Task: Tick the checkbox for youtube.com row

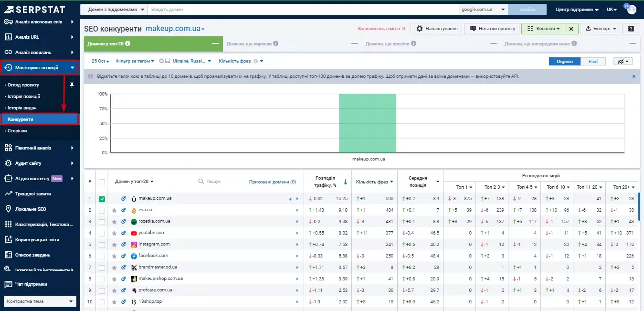Action: click(x=102, y=233)
